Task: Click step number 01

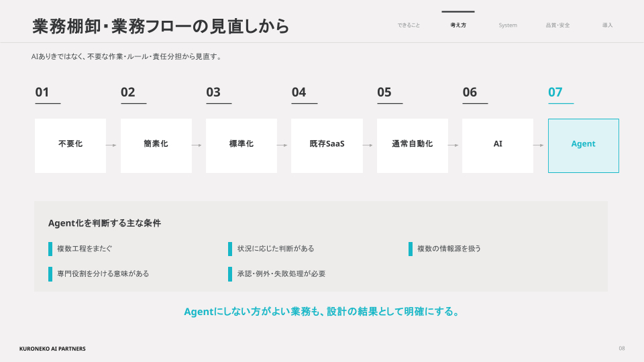Action: (42, 92)
